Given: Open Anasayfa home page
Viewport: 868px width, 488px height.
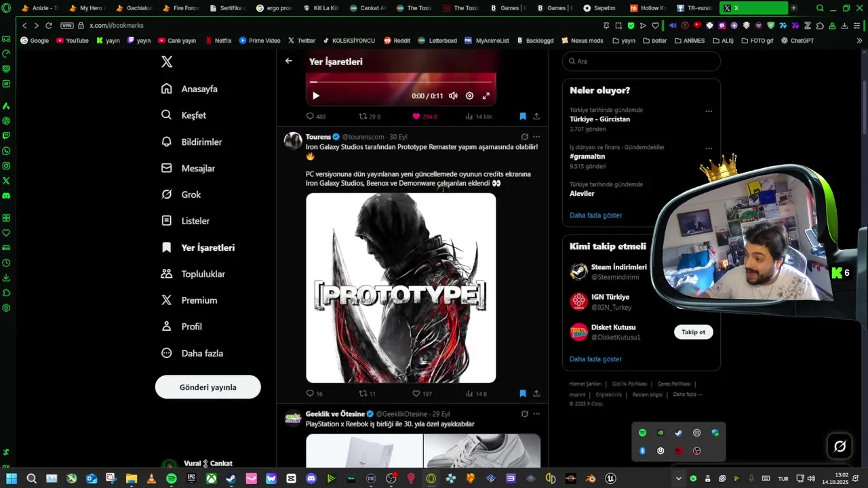Looking at the screenshot, I should pos(190,89).
